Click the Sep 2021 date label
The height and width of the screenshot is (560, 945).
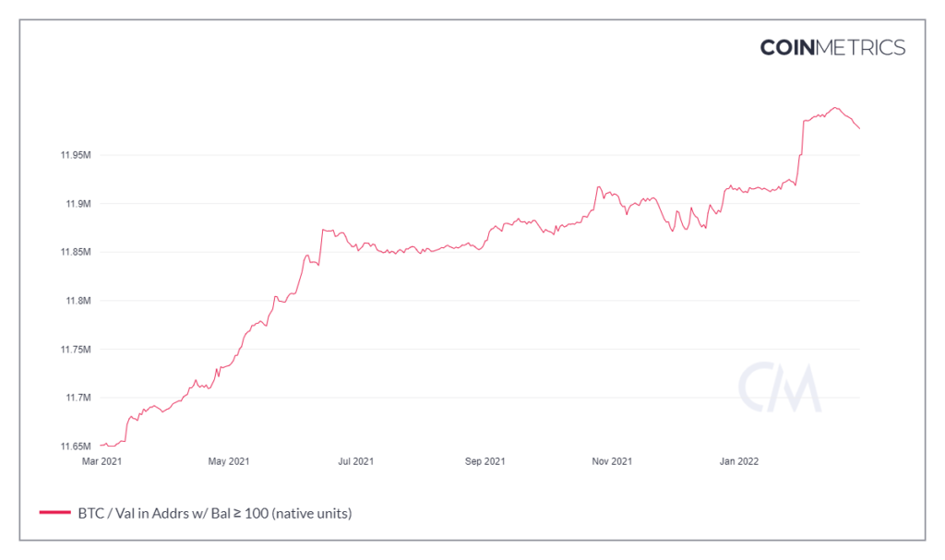tap(484, 460)
